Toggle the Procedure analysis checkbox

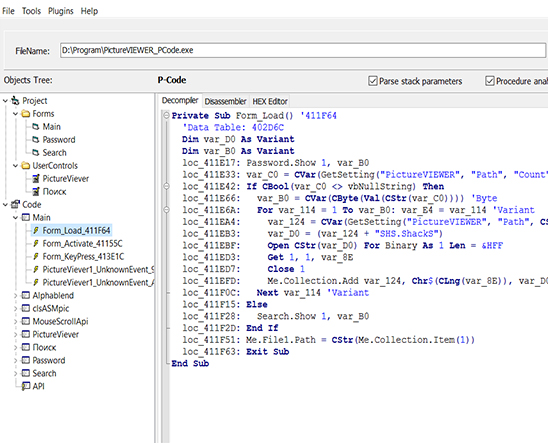(x=490, y=81)
